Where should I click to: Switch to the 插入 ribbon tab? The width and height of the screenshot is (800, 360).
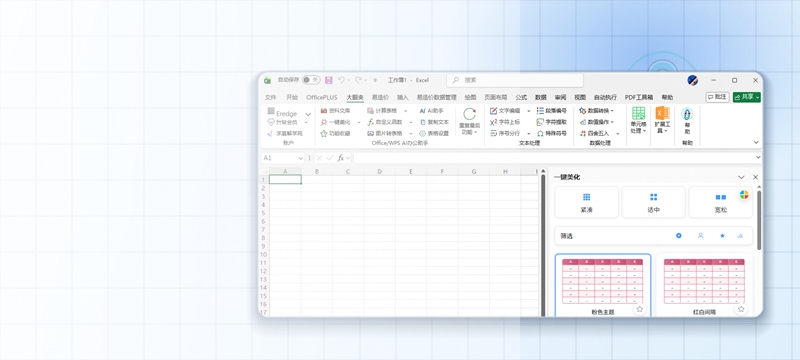tap(403, 97)
